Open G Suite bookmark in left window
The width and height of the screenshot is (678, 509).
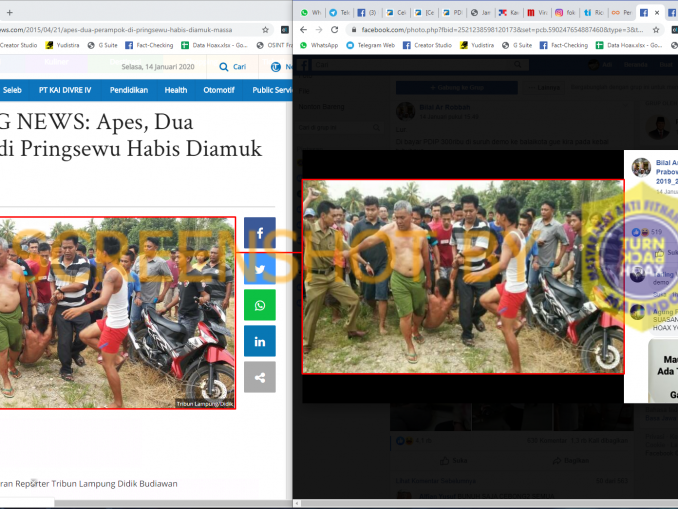[102, 45]
